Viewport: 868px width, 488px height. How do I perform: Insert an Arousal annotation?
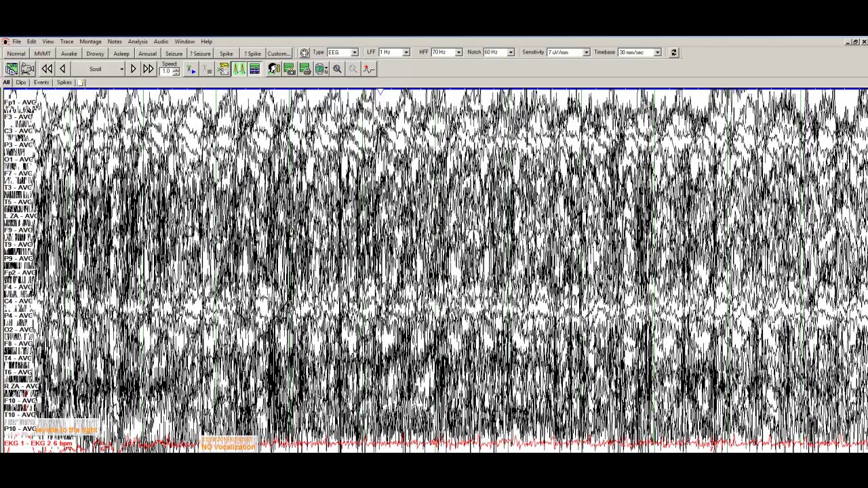147,54
